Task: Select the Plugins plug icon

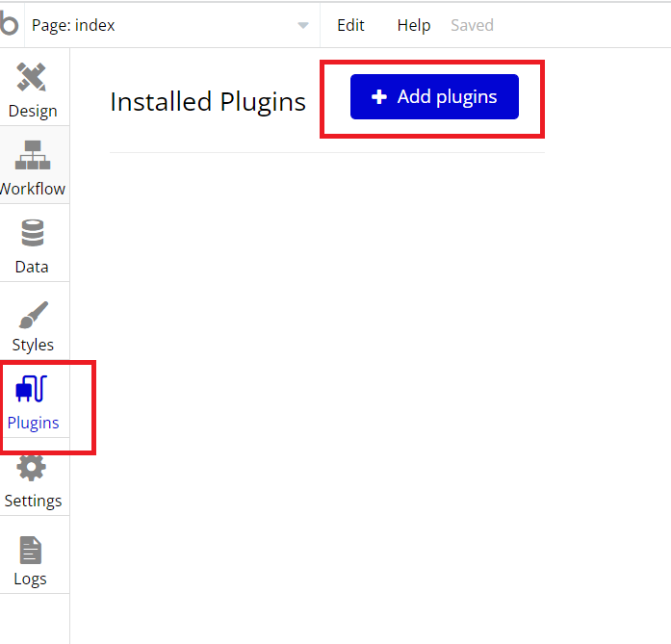Action: pyautogui.click(x=31, y=389)
